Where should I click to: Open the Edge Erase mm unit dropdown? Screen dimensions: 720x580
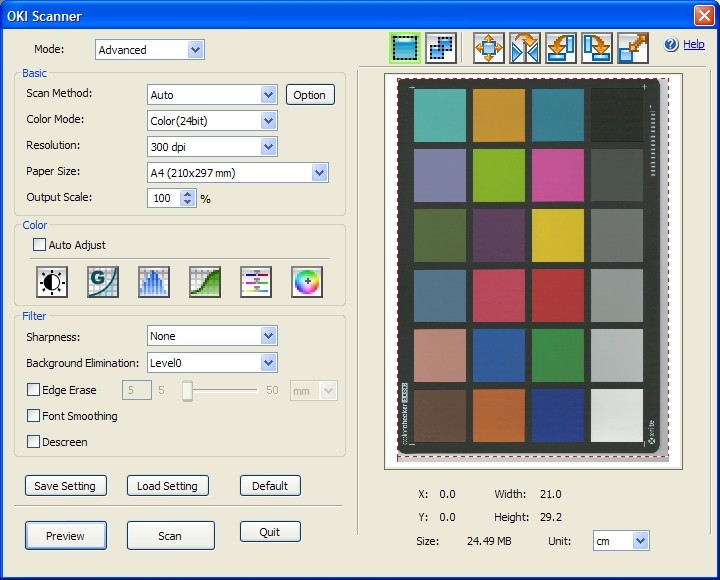[314, 391]
